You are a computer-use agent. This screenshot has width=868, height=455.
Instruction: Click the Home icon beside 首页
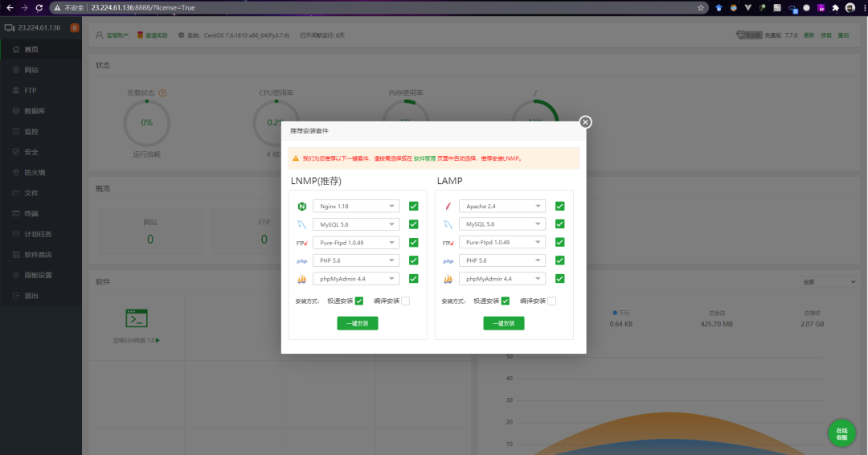click(16, 49)
